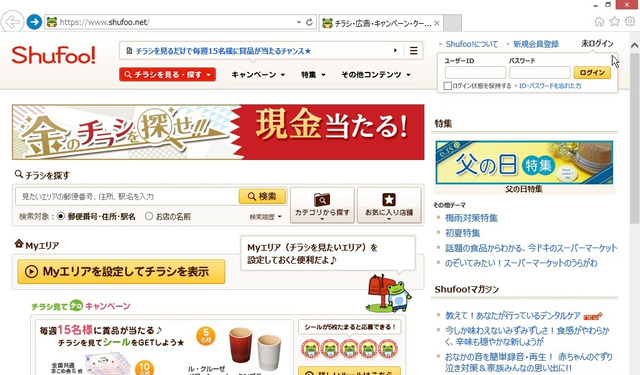Image resolution: width=640 pixels, height=375 pixels.
Task: Click the チラシ見て キャンペーン heading
Action: click(80, 306)
